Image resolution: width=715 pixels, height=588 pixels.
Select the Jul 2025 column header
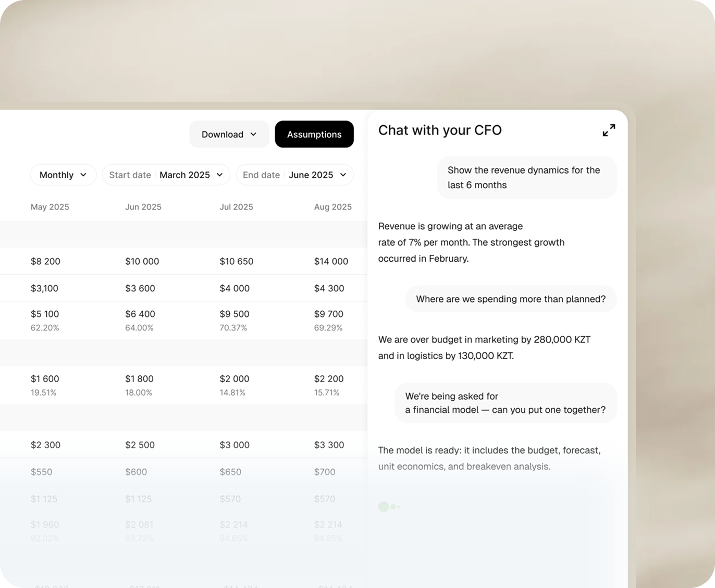[x=236, y=207]
